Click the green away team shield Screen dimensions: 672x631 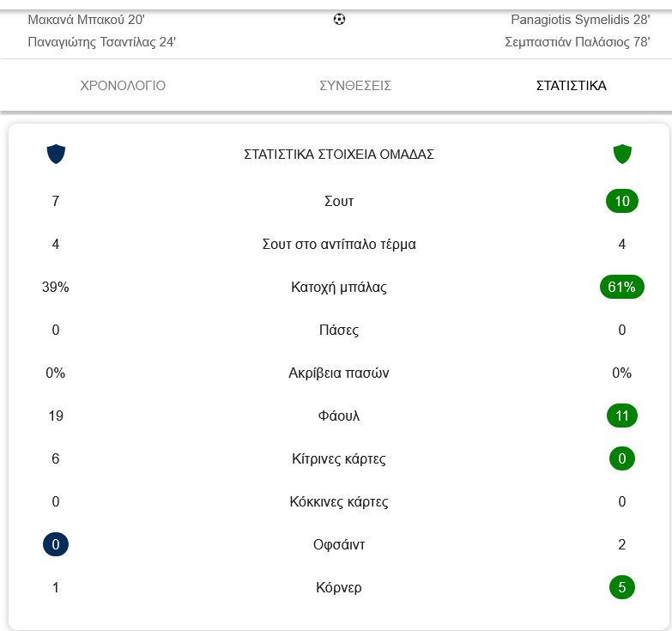622,154
